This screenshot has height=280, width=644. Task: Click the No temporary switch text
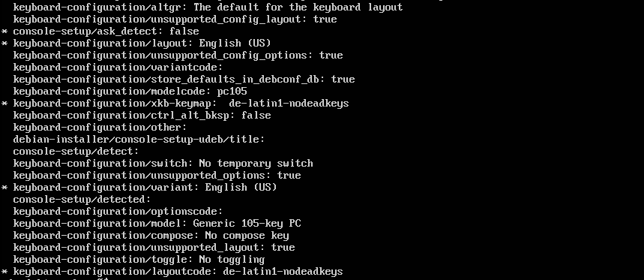coord(256,163)
